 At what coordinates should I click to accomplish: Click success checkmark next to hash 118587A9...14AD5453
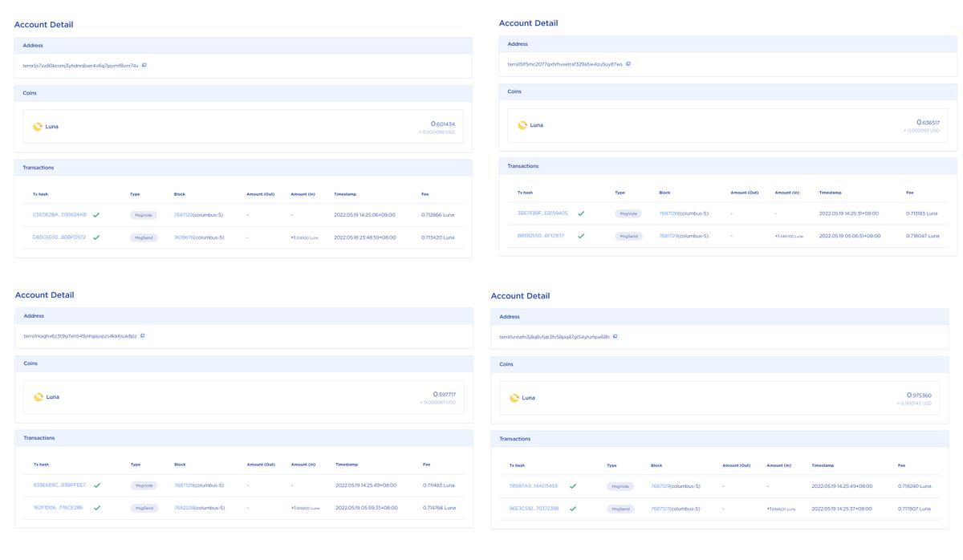coord(573,486)
